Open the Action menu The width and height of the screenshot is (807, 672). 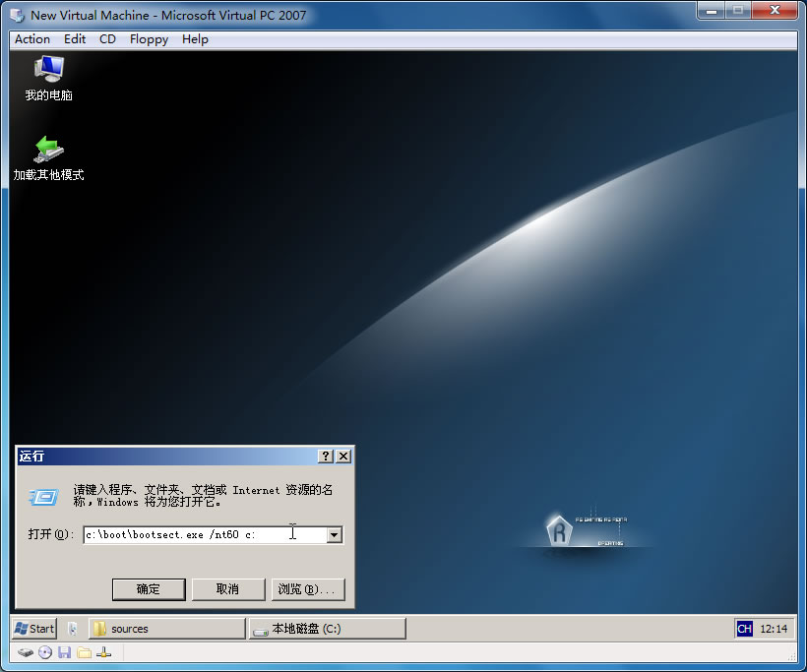coord(31,39)
